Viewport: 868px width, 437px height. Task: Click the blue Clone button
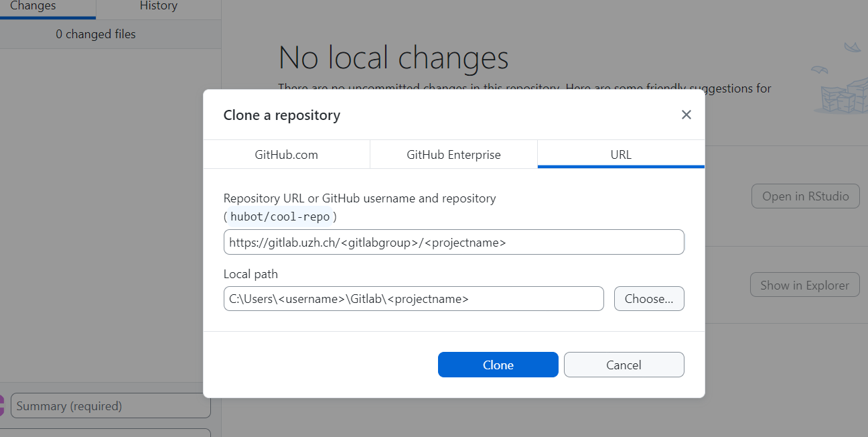tap(498, 365)
